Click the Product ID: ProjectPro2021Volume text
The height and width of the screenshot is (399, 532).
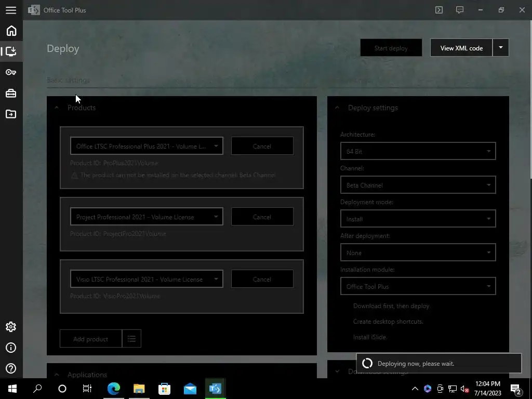point(118,234)
